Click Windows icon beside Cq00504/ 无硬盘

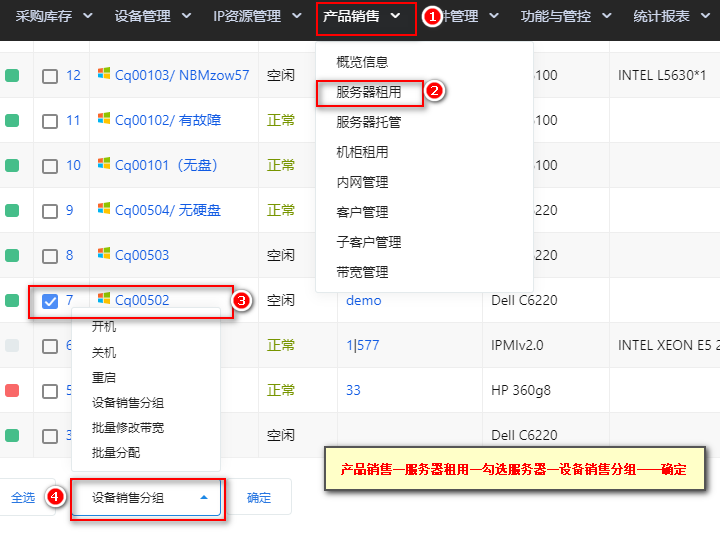coord(103,209)
